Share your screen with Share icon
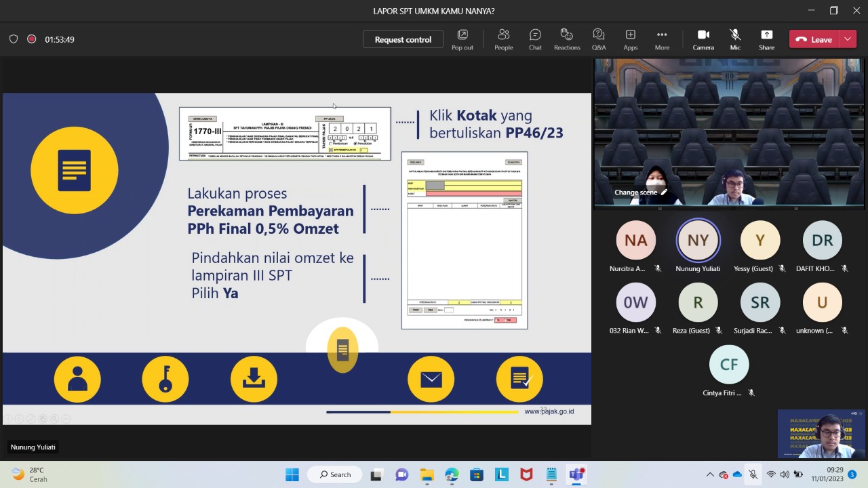Image resolution: width=868 pixels, height=488 pixels. [x=766, y=39]
